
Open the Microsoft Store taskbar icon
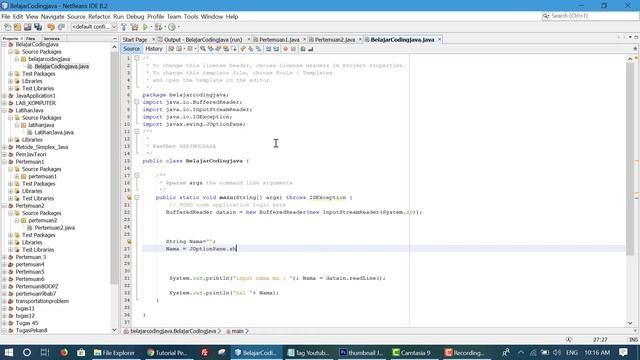tap(81, 352)
